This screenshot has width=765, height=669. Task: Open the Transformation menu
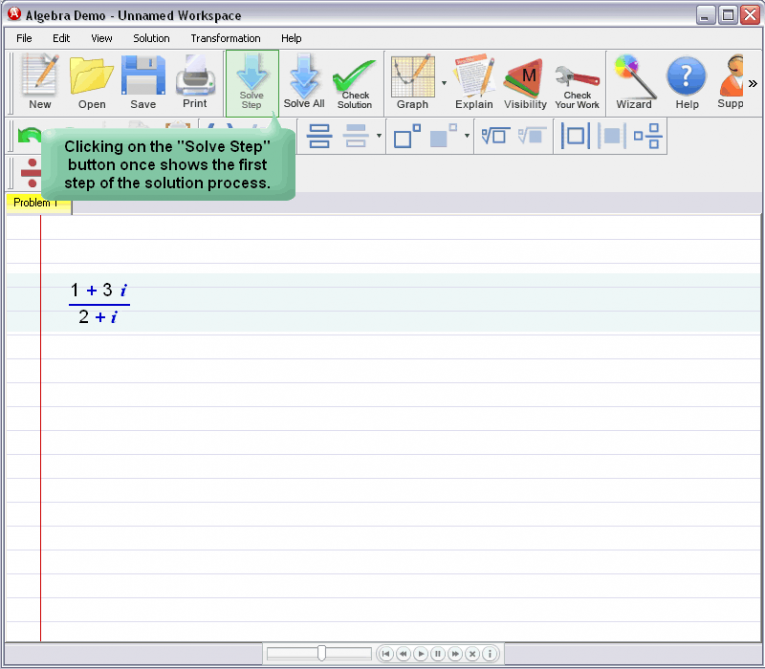(x=225, y=38)
